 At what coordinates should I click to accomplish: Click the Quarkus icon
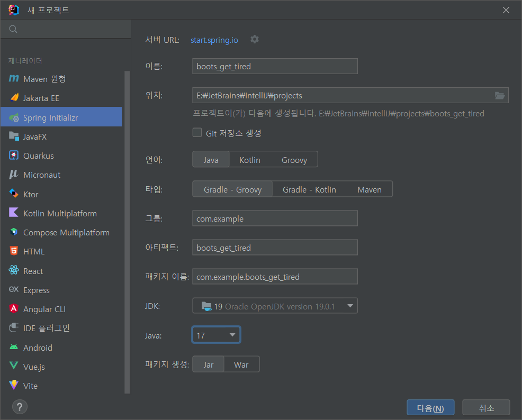click(x=14, y=156)
